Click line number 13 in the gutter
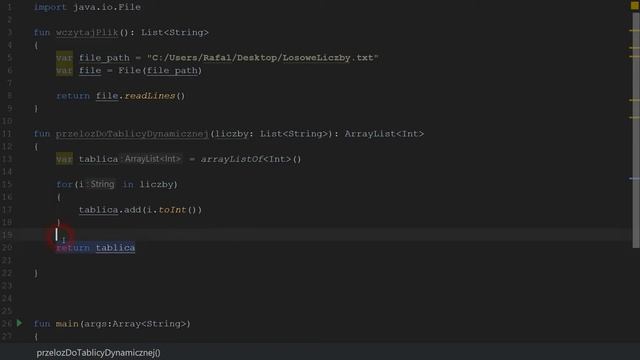Image resolution: width=640 pixels, height=360 pixels. [7, 159]
